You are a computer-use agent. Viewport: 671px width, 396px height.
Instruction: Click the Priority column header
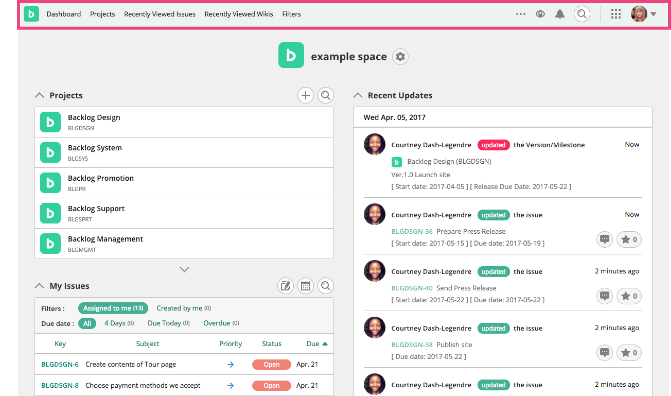pos(231,343)
